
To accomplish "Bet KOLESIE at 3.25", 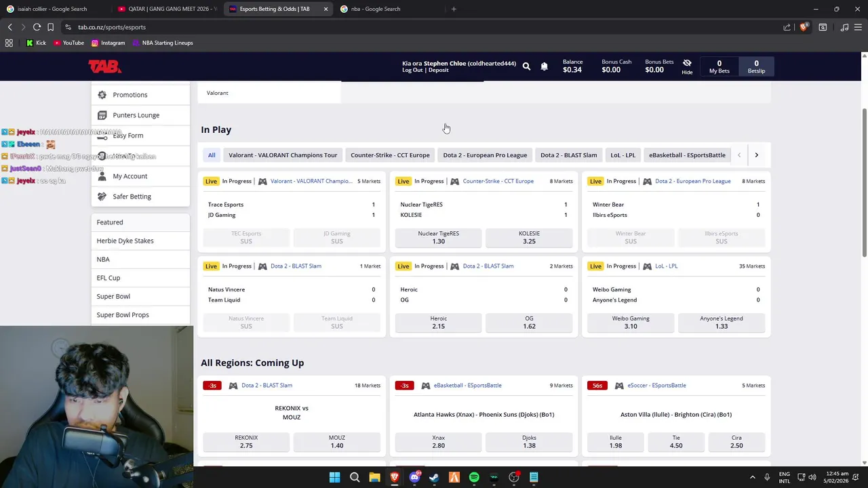I will 529,237.
